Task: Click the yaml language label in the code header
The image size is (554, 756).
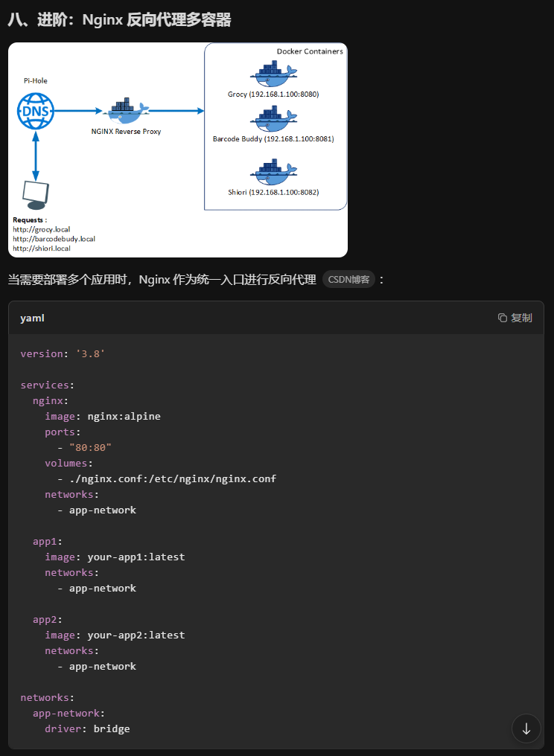Action: (x=32, y=318)
